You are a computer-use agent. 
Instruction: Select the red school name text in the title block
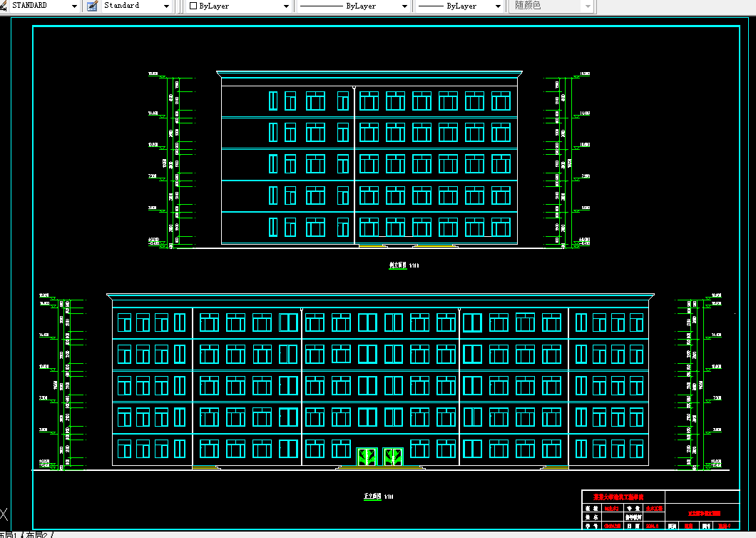(618, 497)
